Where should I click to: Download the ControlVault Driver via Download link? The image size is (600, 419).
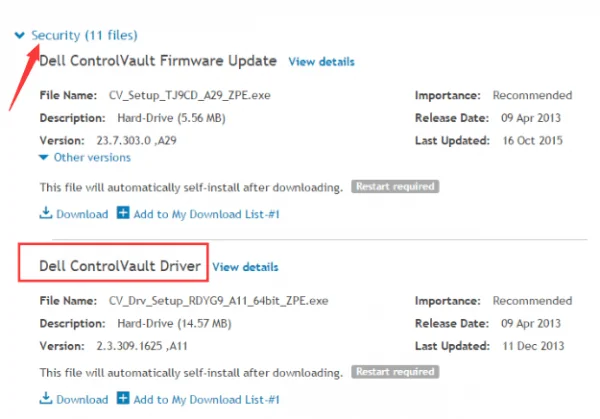click(x=82, y=399)
